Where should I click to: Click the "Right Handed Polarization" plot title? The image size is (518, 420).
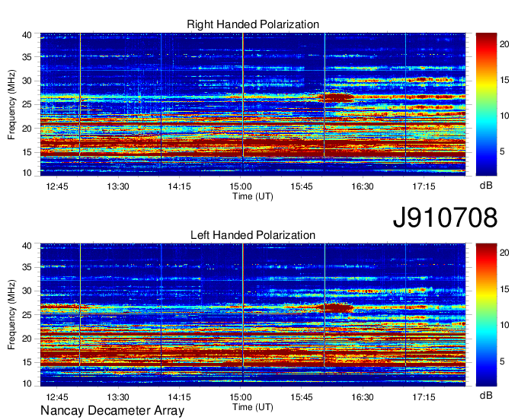point(253,24)
